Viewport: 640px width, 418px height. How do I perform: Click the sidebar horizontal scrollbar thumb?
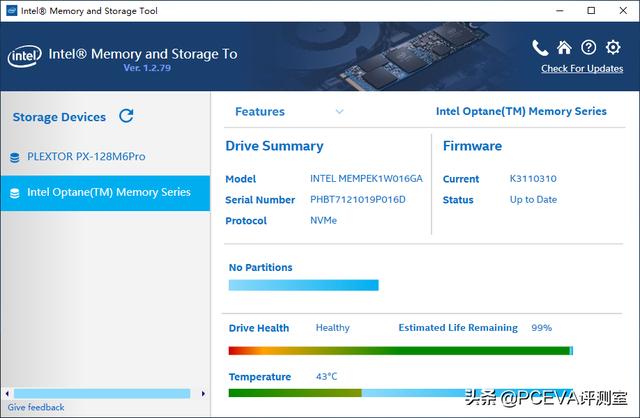pos(102,394)
